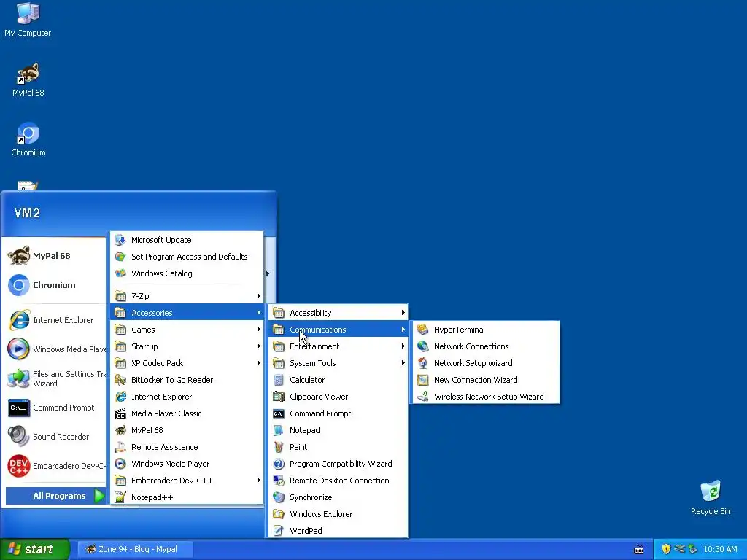
Task: Launch Notepad++ from All Programs
Action: point(187,497)
